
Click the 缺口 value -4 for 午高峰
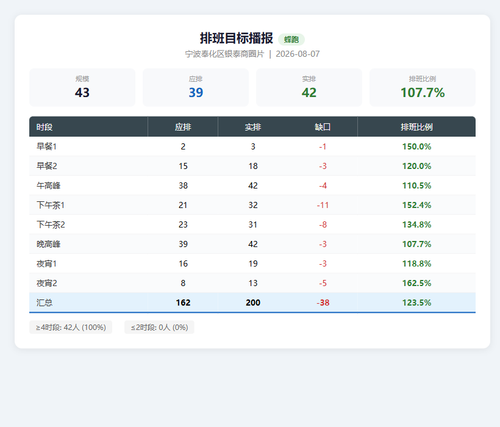click(x=323, y=185)
